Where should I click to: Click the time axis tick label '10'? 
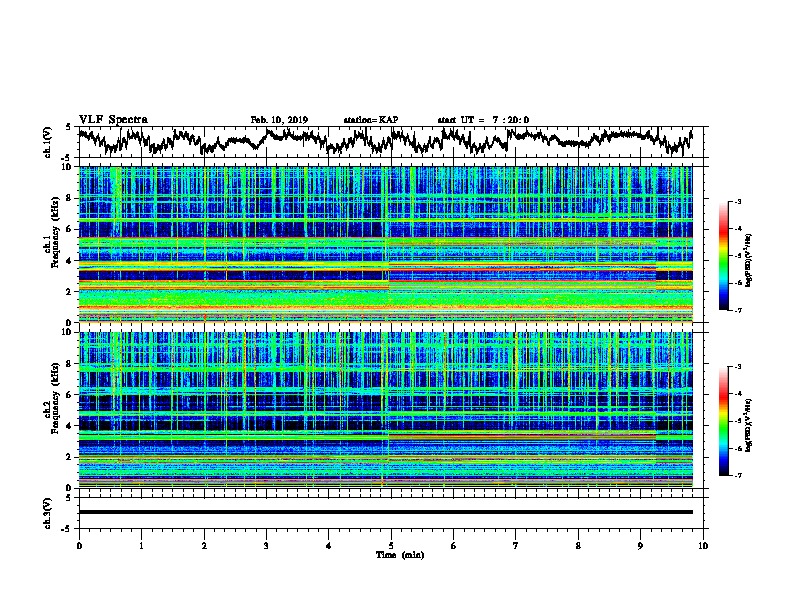(703, 546)
